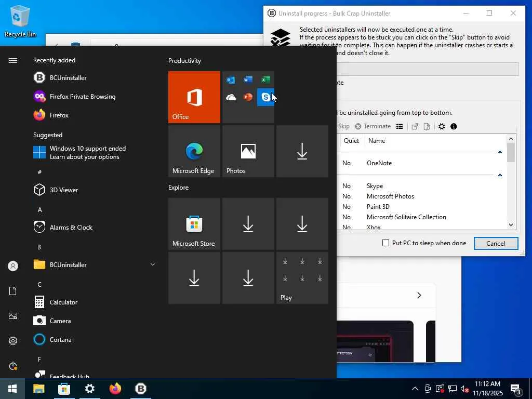Open the Photos tile
The width and height of the screenshot is (532, 399).
248,151
